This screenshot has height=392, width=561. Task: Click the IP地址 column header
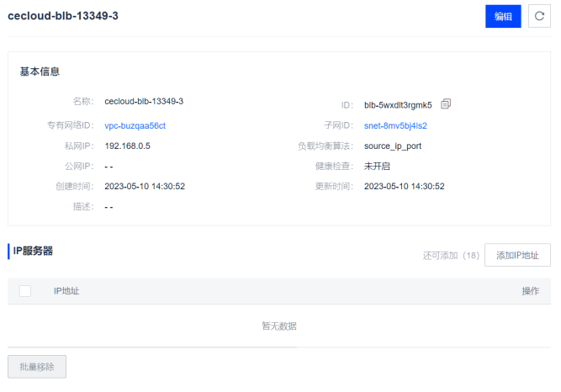pos(66,291)
